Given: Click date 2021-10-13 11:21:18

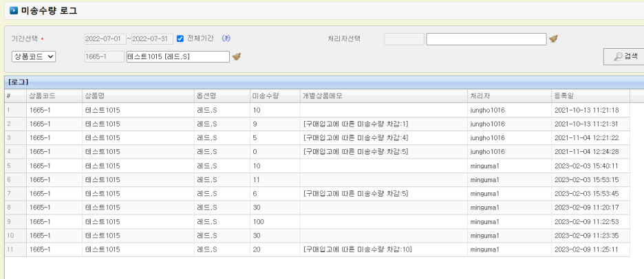Looking at the screenshot, I should point(586,110).
